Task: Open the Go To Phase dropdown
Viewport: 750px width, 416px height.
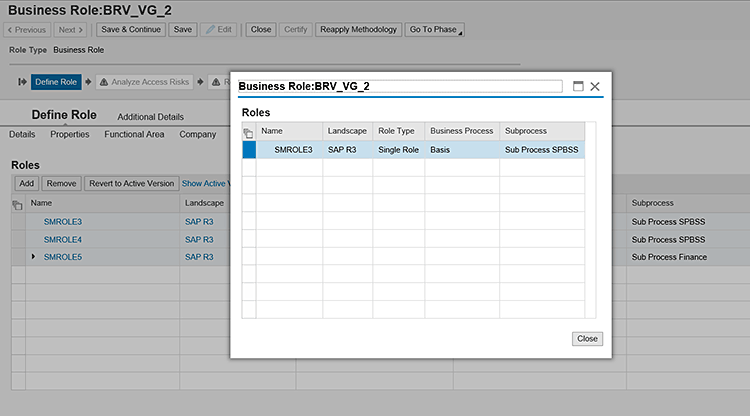Action: [x=435, y=29]
